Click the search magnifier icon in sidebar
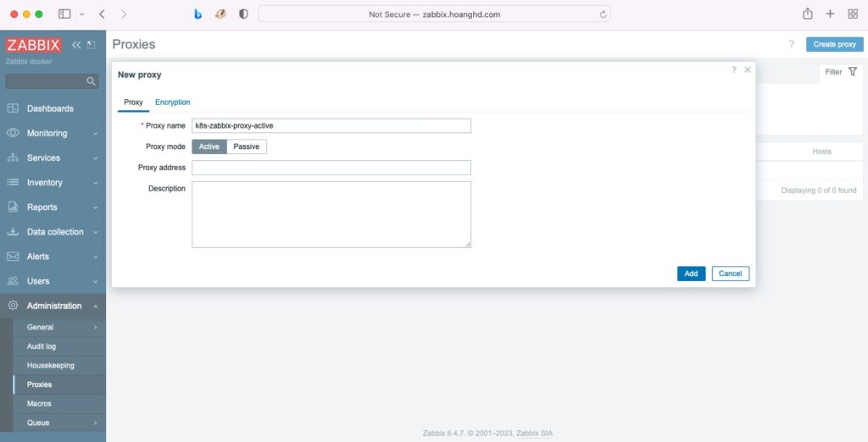This screenshot has height=442, width=868. (92, 81)
